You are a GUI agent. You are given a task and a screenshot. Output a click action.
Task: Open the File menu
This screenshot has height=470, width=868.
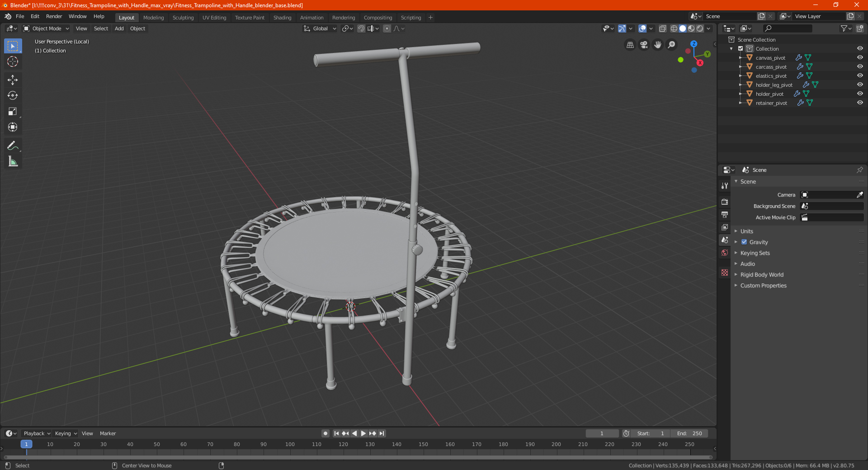point(20,16)
